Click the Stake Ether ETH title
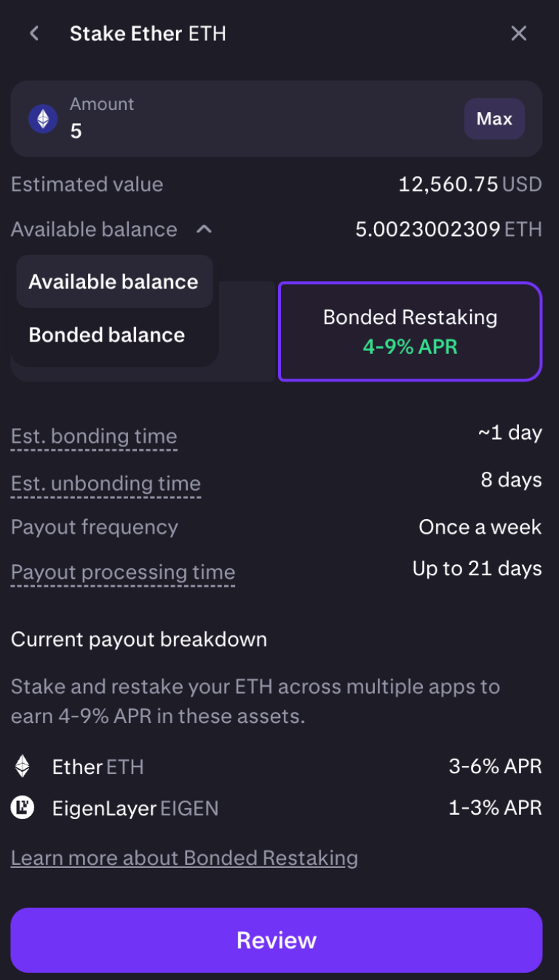 148,33
